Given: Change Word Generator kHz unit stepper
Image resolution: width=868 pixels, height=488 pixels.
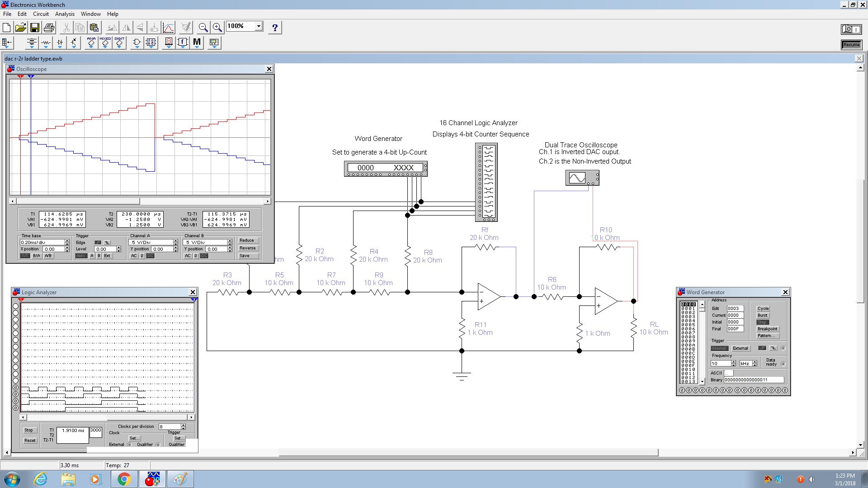Looking at the screenshot, I should pyautogui.click(x=755, y=363).
